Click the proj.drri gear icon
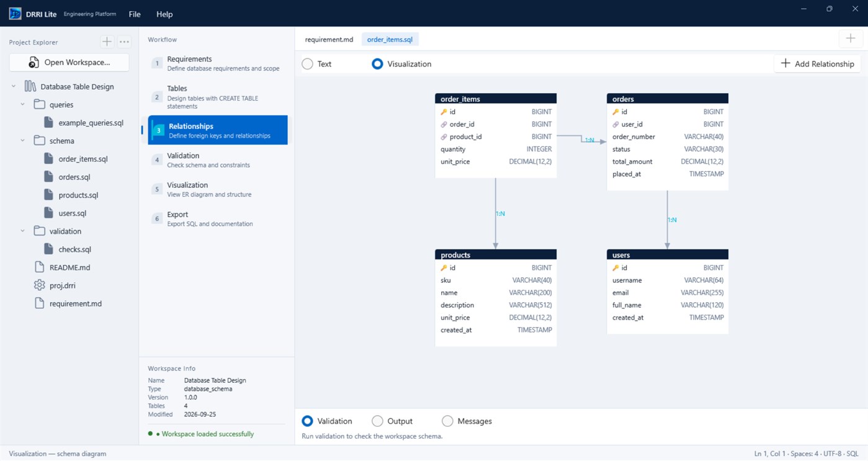Image resolution: width=868 pixels, height=461 pixels. [40, 285]
